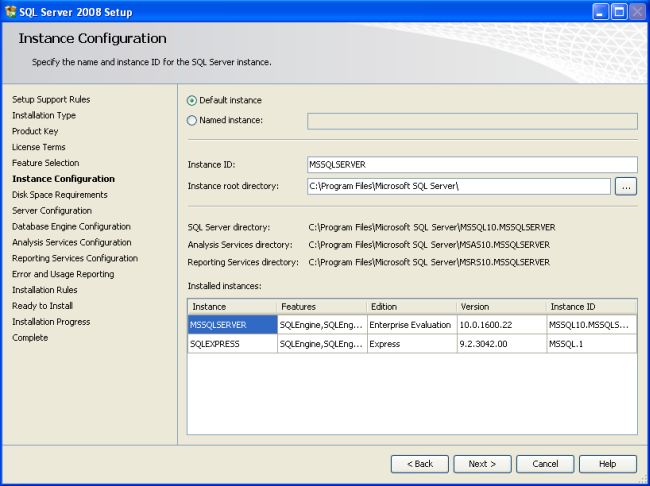Click the Instance ID input field
Viewport: 650px width, 486px height.
472,165
